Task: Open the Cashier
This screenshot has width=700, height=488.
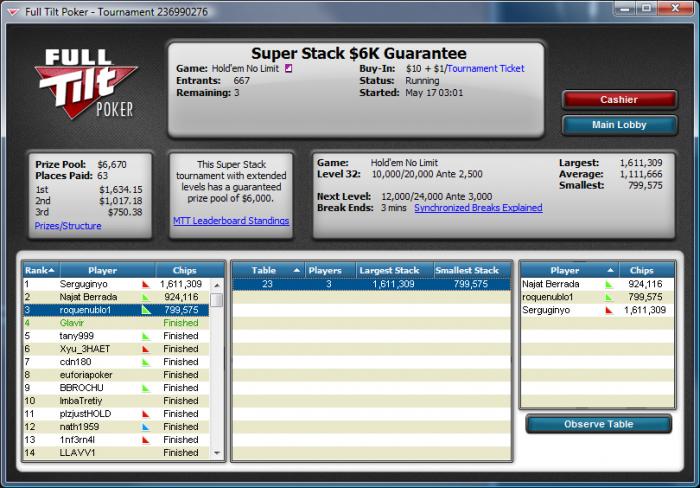Action: (619, 100)
